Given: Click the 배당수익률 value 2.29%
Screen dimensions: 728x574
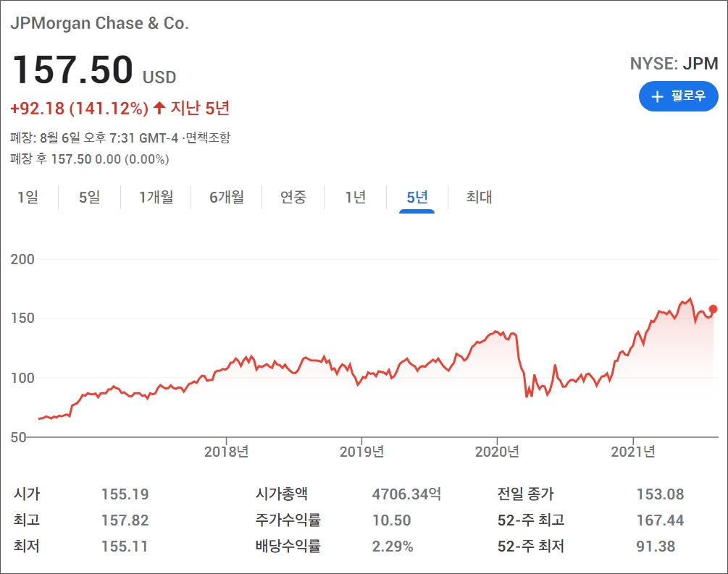Looking at the screenshot, I should coord(393,546).
